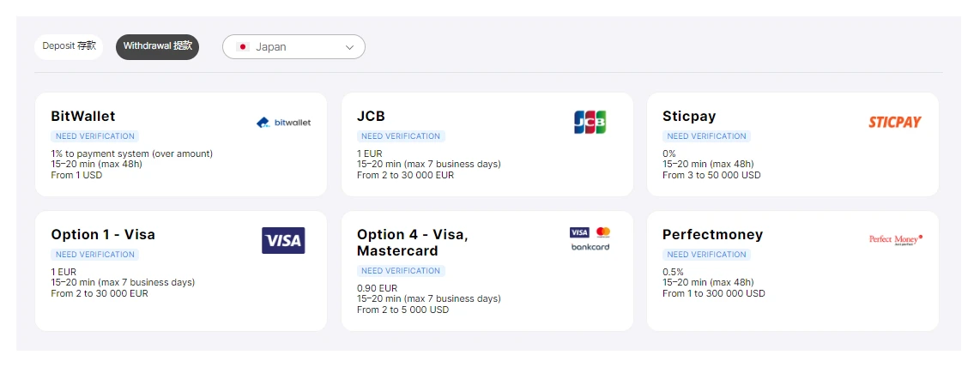This screenshot has height=367, width=980.
Task: Click the Japan flag icon
Action: pos(243,47)
